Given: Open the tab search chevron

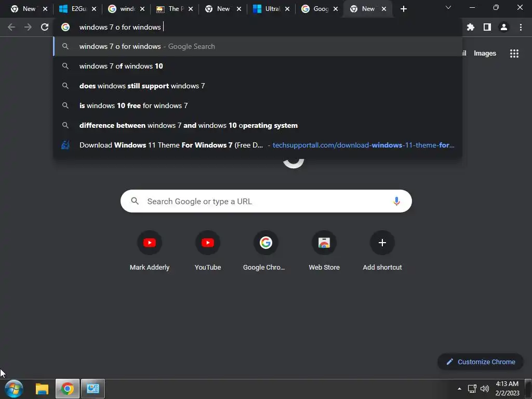Looking at the screenshot, I should [448, 7].
